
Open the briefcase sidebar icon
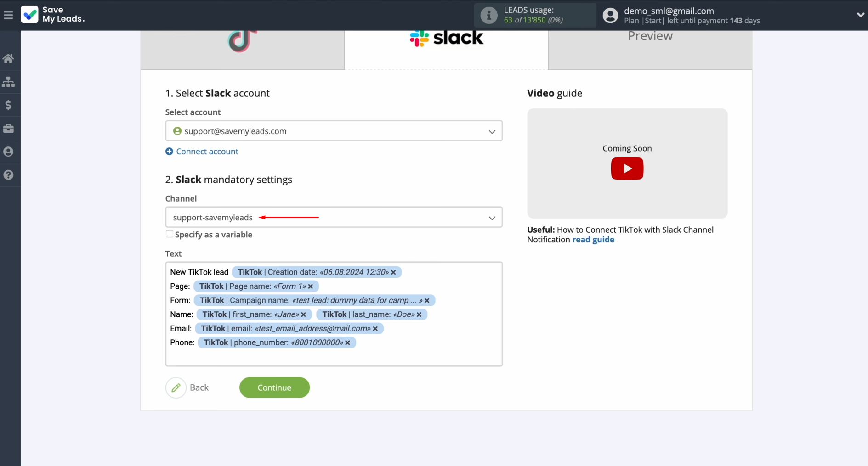click(8, 128)
